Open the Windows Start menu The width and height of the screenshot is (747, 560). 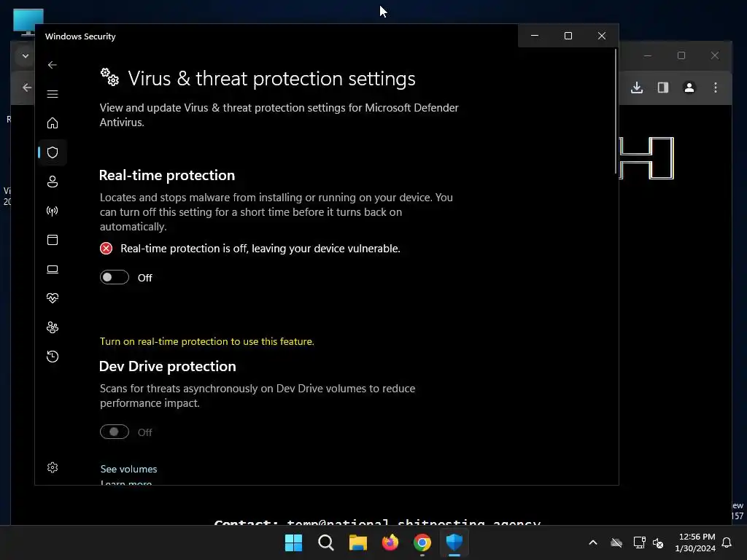pos(293,542)
